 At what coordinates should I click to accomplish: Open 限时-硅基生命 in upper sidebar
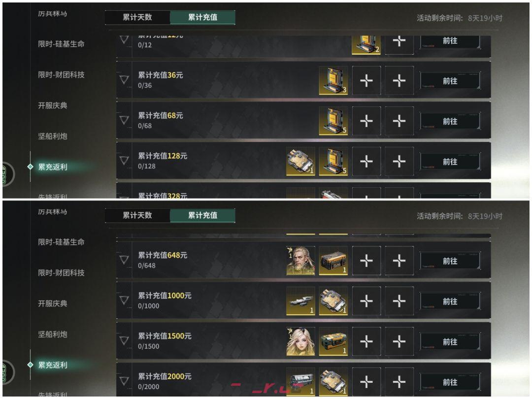(x=61, y=44)
